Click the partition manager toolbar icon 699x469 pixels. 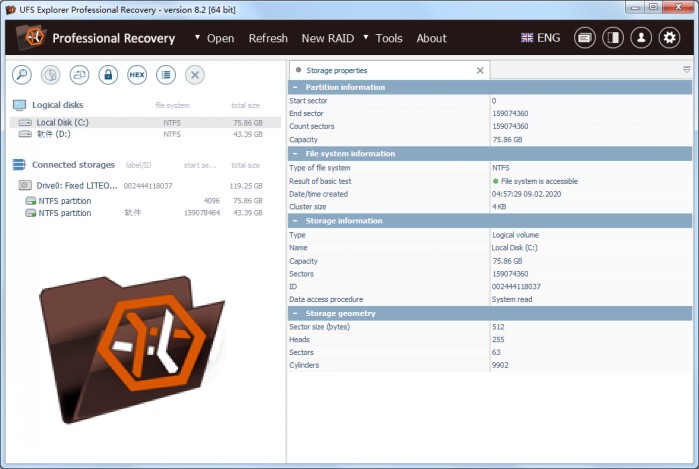79,74
